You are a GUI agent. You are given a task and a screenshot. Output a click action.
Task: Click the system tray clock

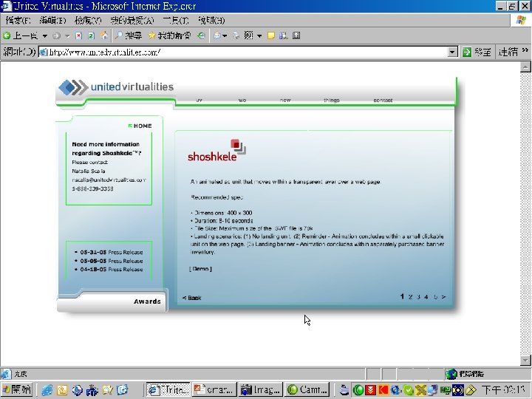point(503,390)
